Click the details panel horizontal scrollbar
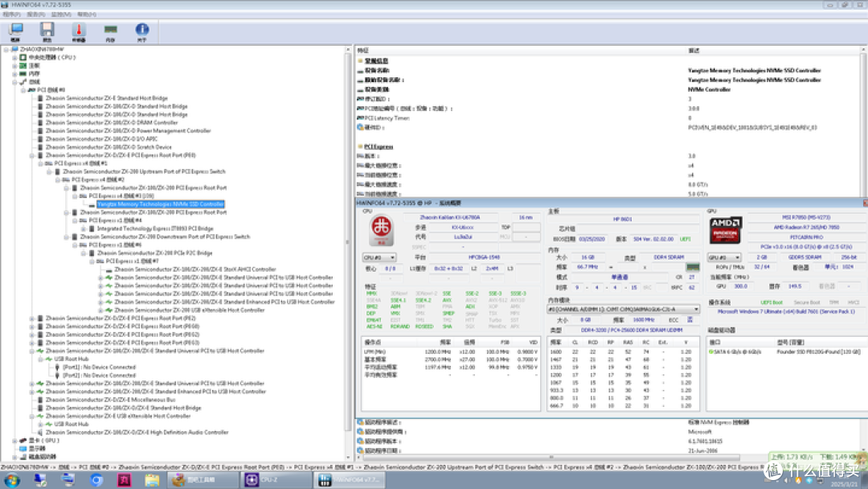This screenshot has width=868, height=489. pyautogui.click(x=551, y=458)
